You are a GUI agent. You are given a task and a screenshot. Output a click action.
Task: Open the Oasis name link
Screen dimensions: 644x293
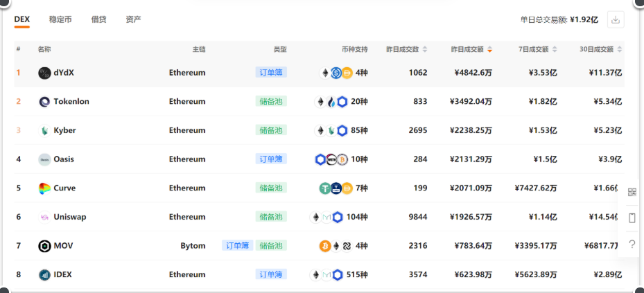[64, 159]
